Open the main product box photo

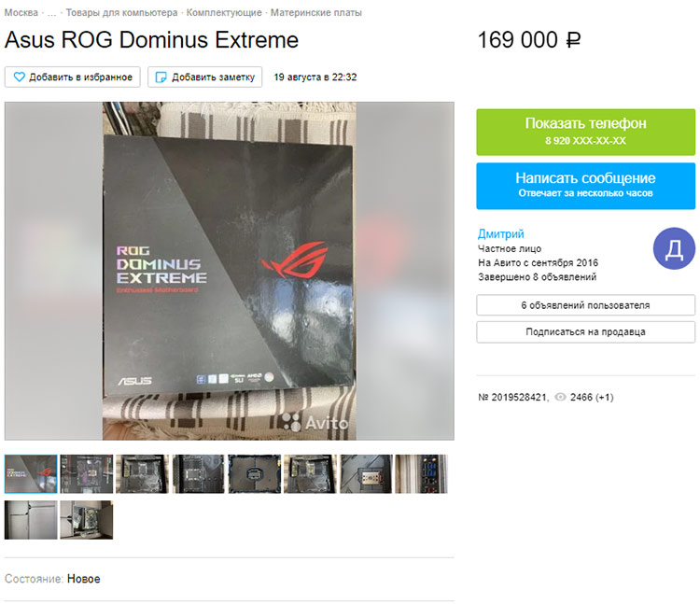pos(230,271)
